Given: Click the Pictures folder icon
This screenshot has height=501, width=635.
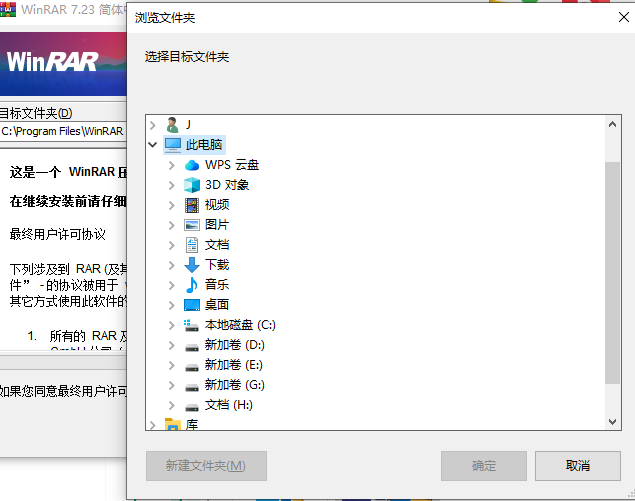Looking at the screenshot, I should [192, 225].
